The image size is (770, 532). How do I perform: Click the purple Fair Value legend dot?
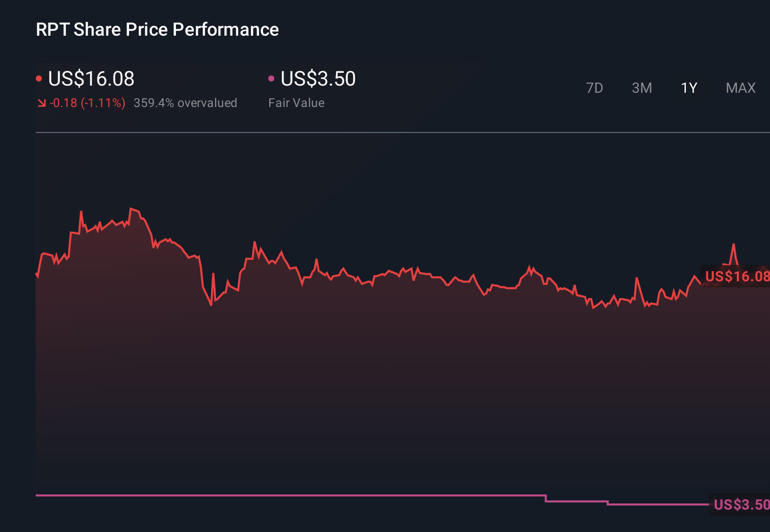coord(271,78)
